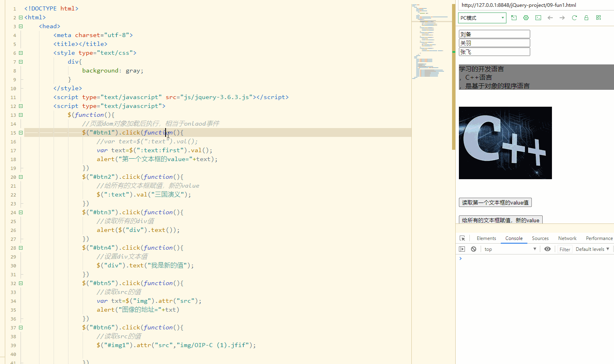
Task: Open the browser preview settings gear
Action: (x=526, y=18)
